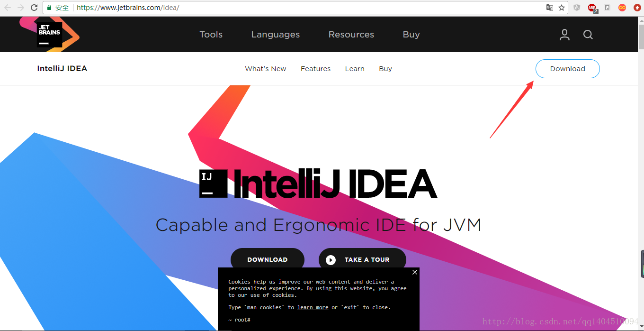Go to the What's New tab
Image resolution: width=644 pixels, height=331 pixels.
click(x=266, y=69)
